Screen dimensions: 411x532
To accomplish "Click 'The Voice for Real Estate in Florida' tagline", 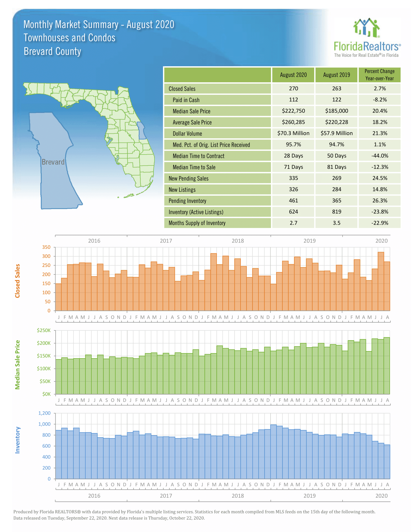I will tap(366, 55).
